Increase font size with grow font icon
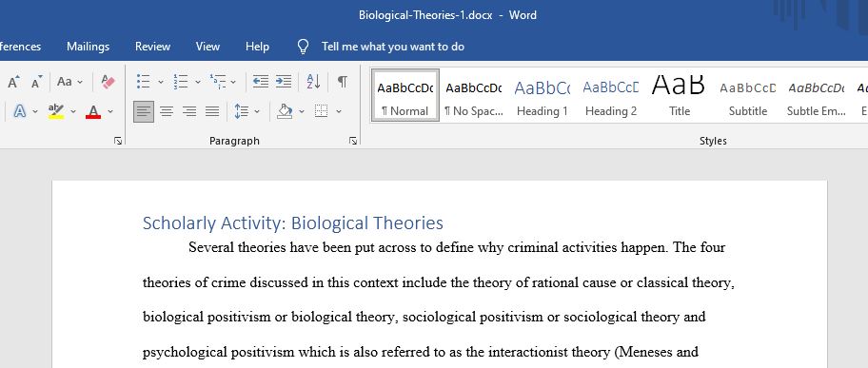 (13, 82)
